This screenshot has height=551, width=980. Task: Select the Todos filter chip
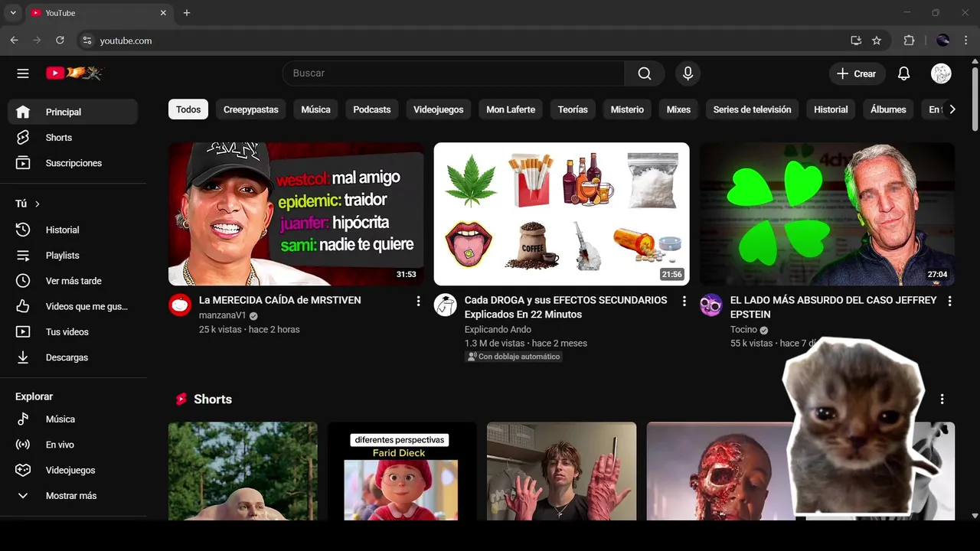coord(188,109)
